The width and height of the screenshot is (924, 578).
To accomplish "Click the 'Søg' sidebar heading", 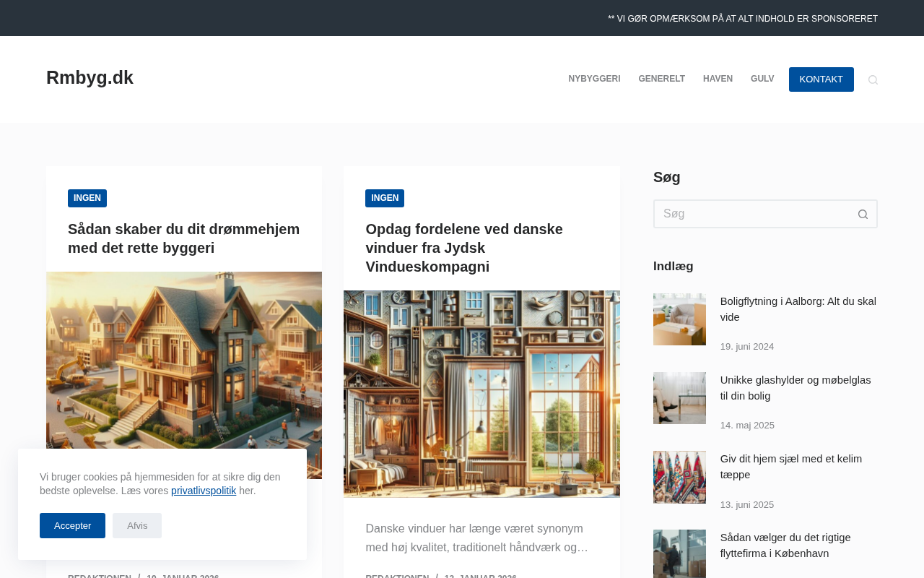I will (667, 177).
